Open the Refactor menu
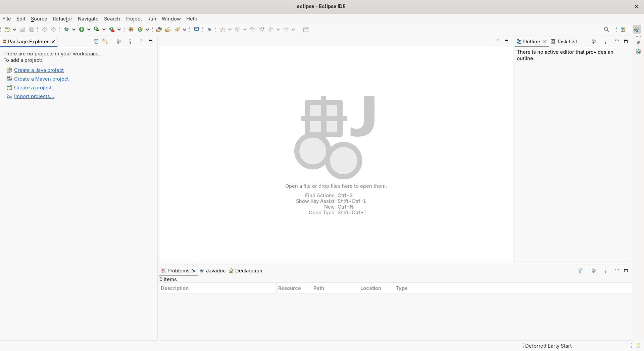The height and width of the screenshot is (351, 644). (62, 19)
